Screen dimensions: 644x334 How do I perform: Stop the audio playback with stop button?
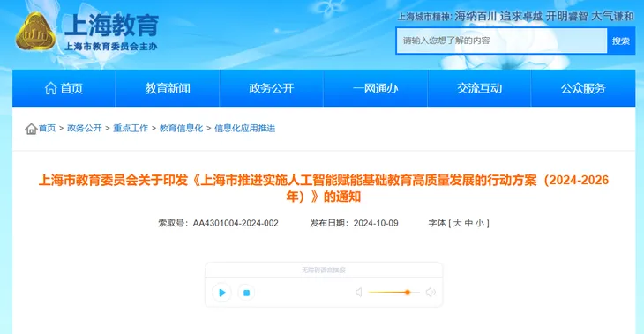click(x=246, y=293)
